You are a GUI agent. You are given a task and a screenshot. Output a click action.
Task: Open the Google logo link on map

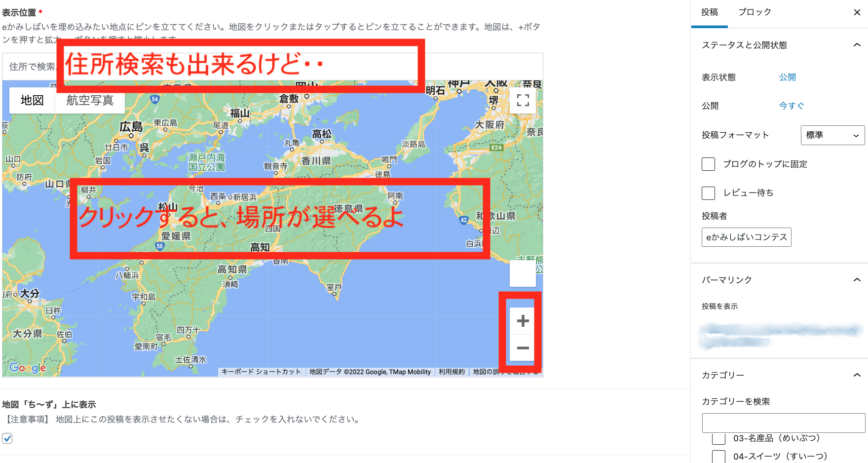coord(28,367)
